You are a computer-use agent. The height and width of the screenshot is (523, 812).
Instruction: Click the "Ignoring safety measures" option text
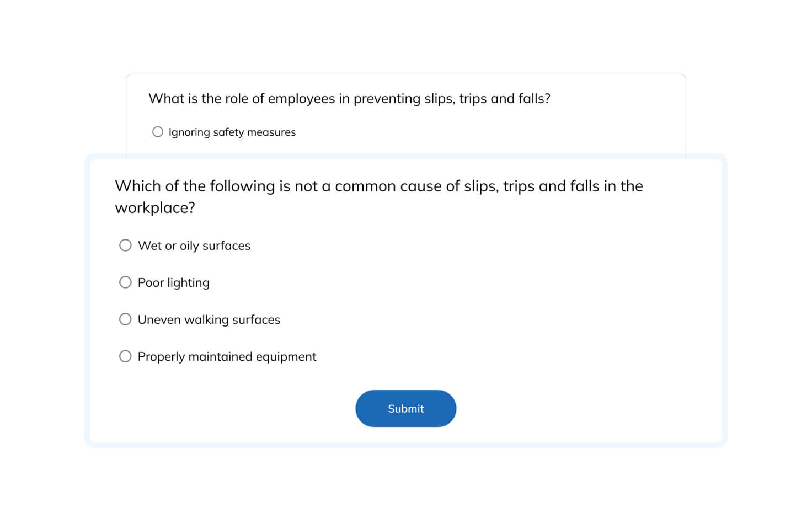pyautogui.click(x=232, y=132)
